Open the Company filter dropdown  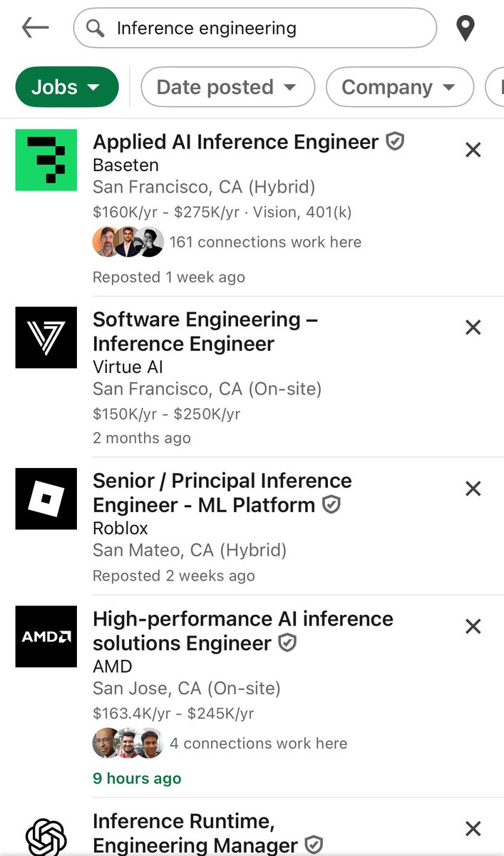(x=399, y=87)
